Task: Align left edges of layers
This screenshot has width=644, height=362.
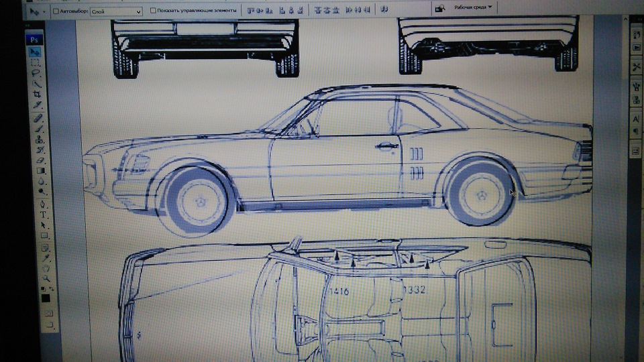Action: (282, 10)
